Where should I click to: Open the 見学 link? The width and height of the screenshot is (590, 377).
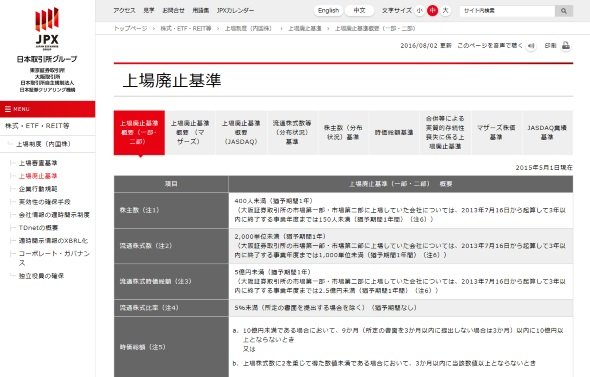tap(149, 11)
